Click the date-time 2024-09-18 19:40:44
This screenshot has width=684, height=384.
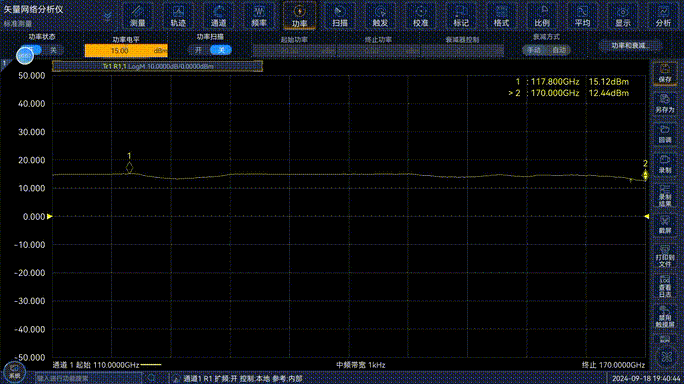pos(646,378)
